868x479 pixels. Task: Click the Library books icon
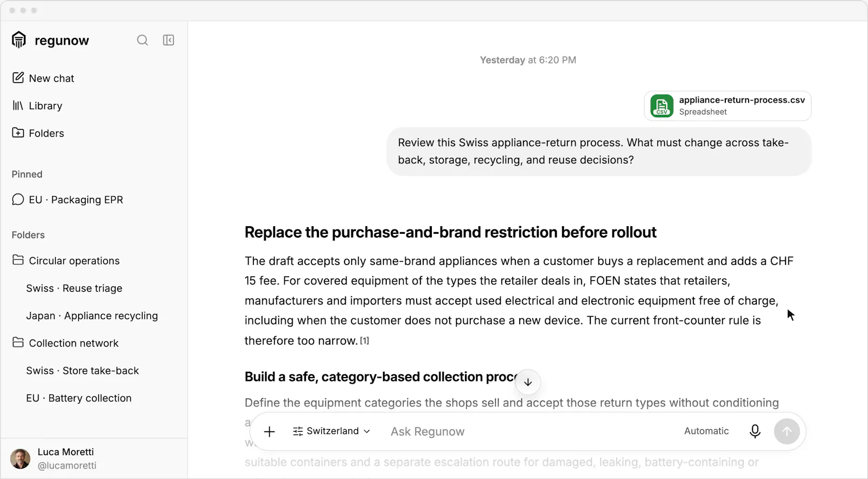click(18, 105)
